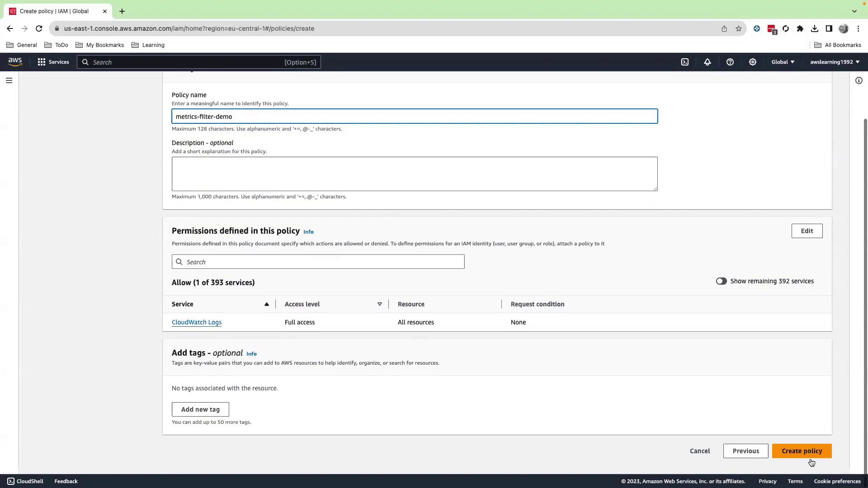
Task: Open the Global region dropdown
Action: 783,62
